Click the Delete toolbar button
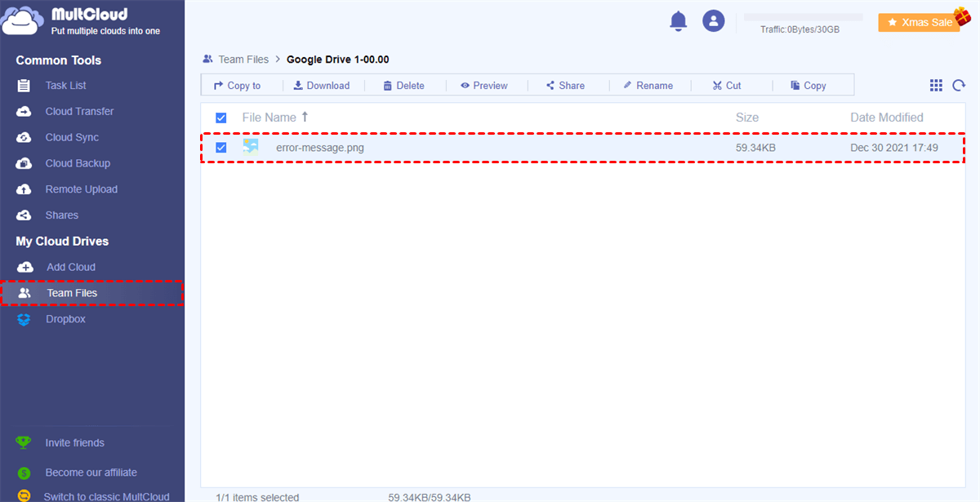Image resolution: width=980 pixels, height=502 pixels. click(403, 86)
